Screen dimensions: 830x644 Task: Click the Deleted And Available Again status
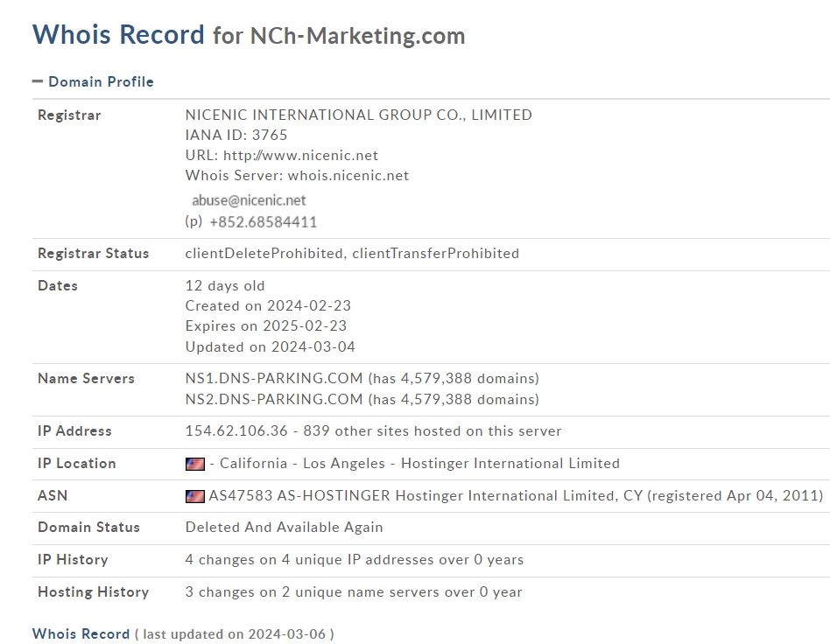point(285,528)
